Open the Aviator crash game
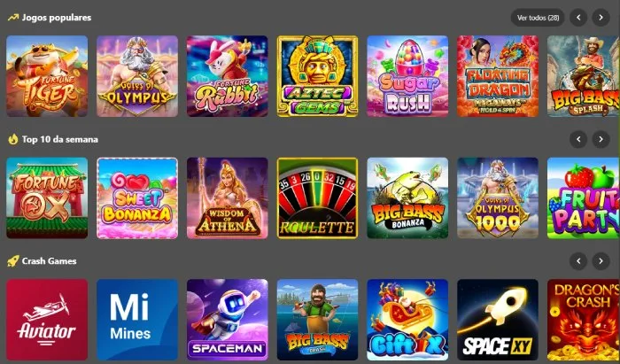 click(x=47, y=320)
